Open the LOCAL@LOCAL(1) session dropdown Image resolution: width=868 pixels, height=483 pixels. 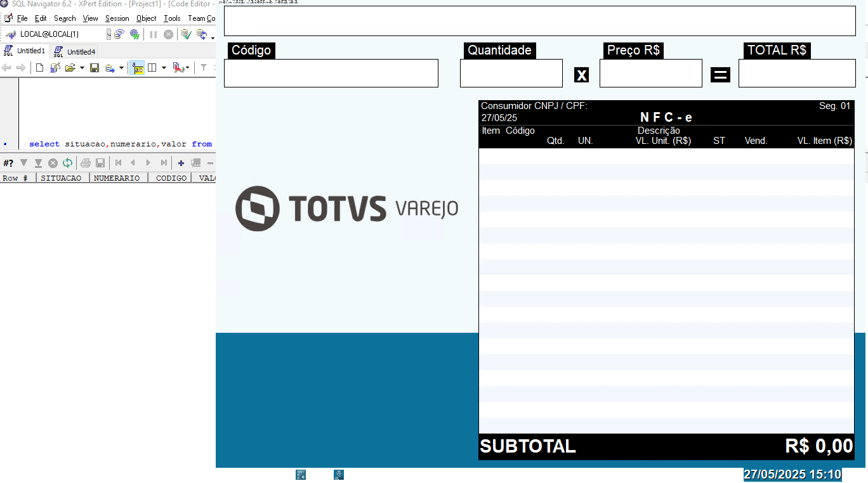pyautogui.click(x=109, y=34)
